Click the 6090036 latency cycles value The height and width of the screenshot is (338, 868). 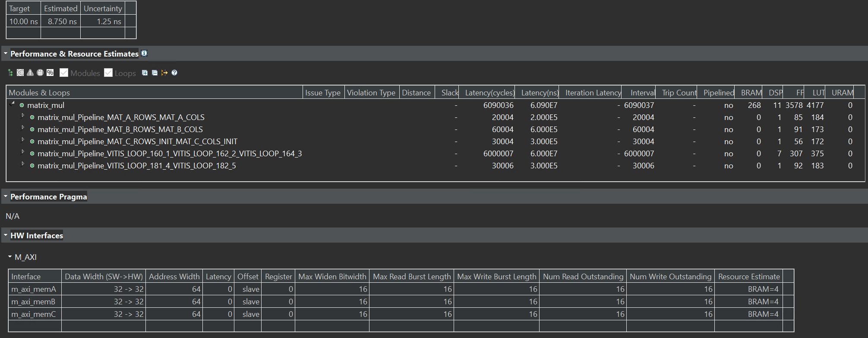[x=498, y=105]
